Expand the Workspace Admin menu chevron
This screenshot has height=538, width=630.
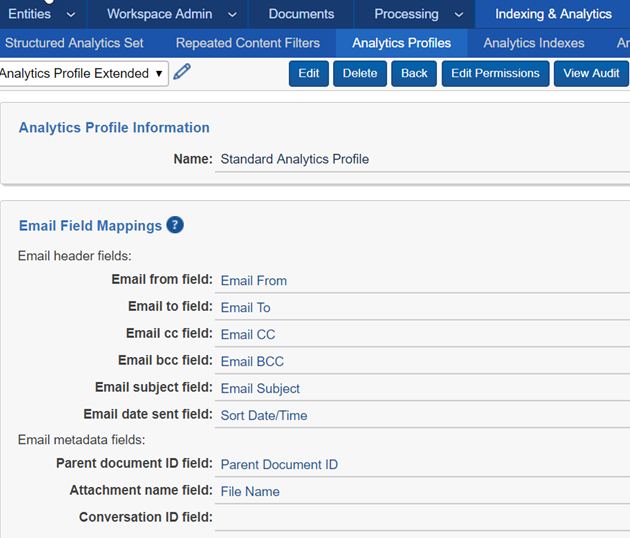pyautogui.click(x=232, y=15)
